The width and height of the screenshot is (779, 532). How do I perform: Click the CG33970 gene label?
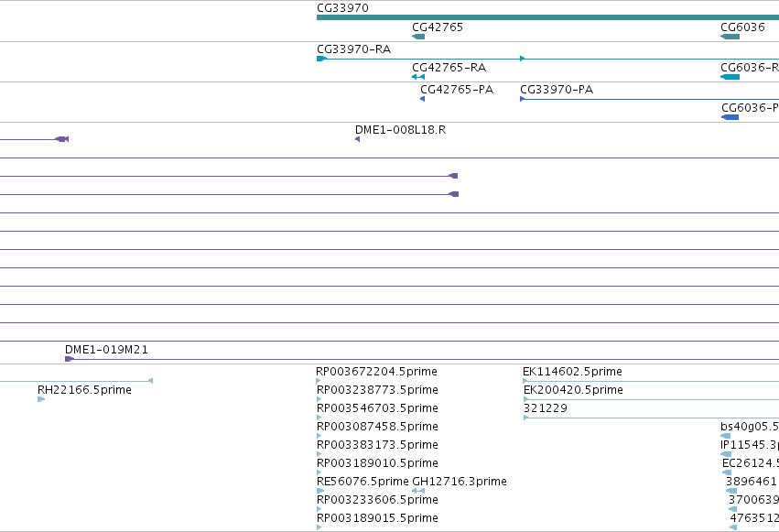click(x=342, y=8)
